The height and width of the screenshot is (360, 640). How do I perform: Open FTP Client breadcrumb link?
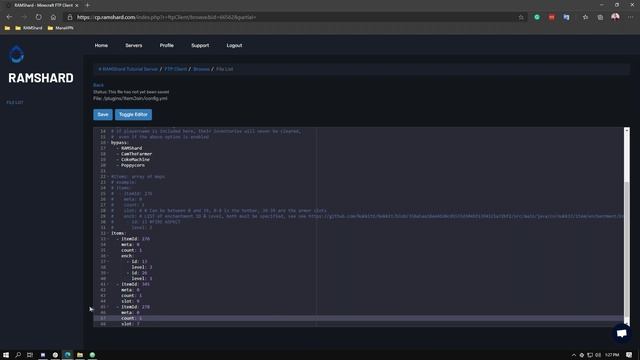176,69
